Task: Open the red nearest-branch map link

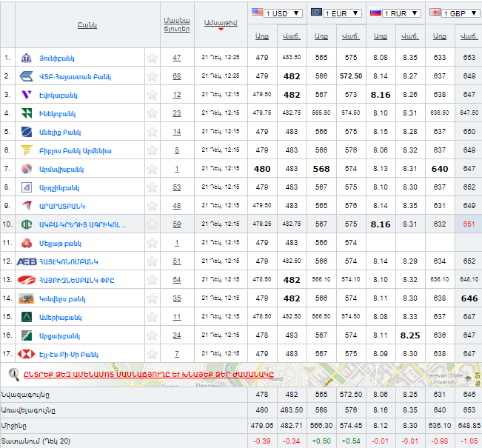Action: click(x=149, y=374)
